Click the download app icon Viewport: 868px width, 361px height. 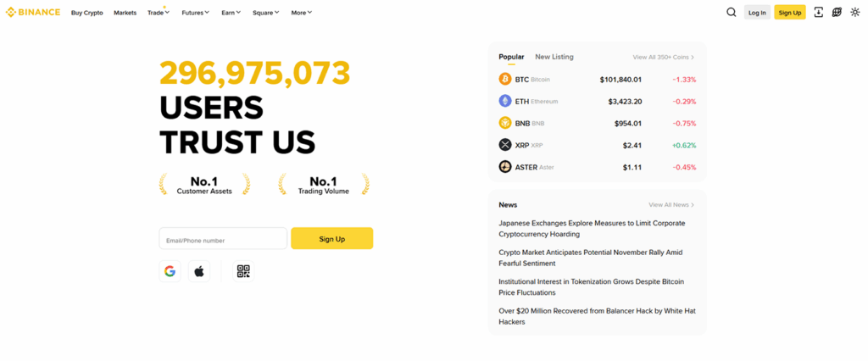(x=818, y=13)
